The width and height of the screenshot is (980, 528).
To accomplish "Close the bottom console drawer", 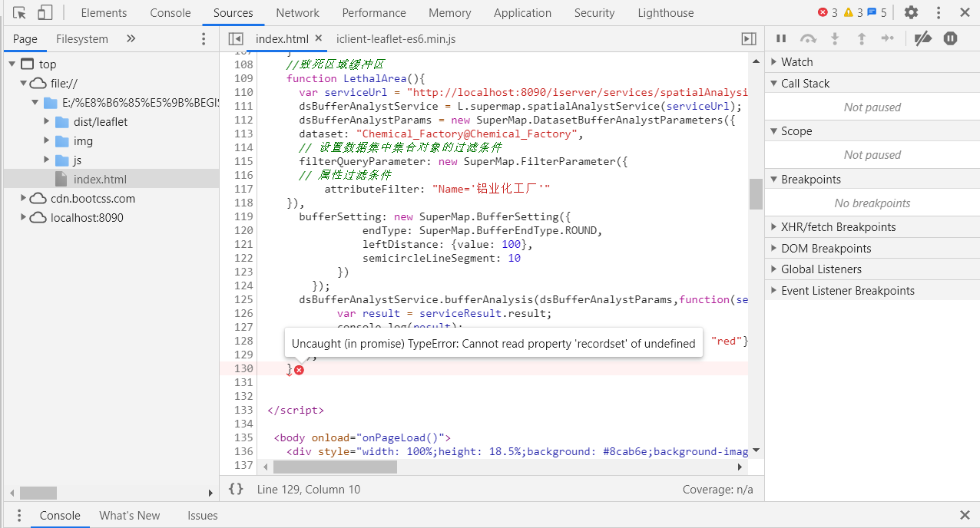I will tap(965, 516).
